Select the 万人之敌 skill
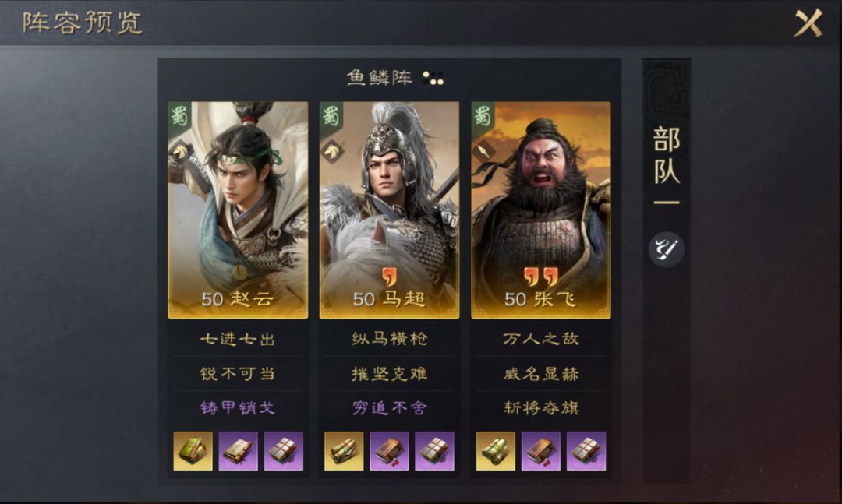 [x=541, y=339]
